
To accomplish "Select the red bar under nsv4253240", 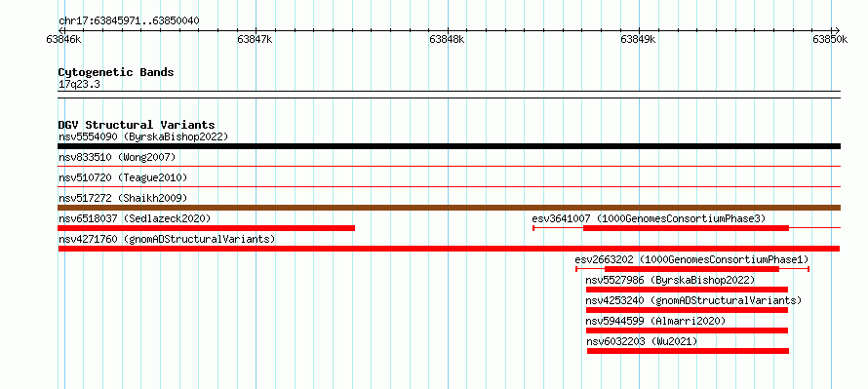I will click(x=687, y=310).
